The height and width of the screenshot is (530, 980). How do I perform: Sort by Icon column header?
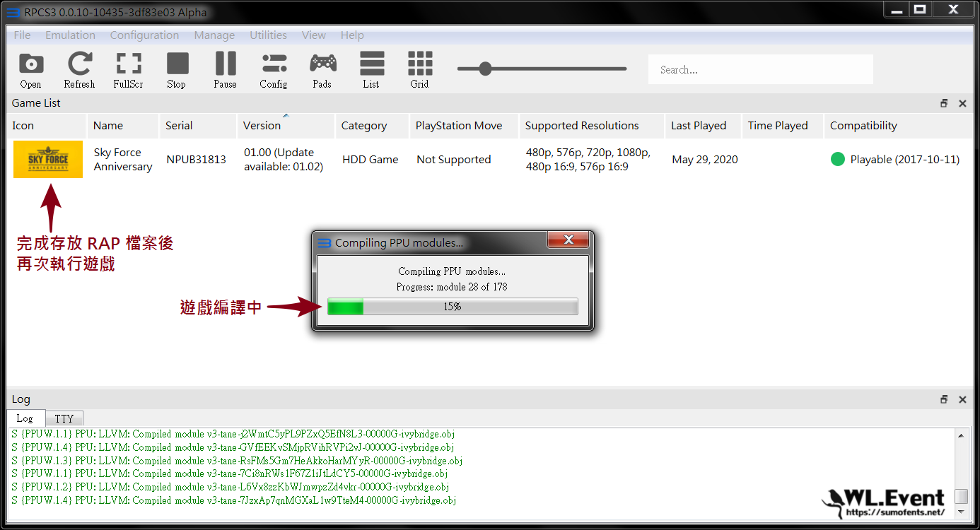pyautogui.click(x=47, y=126)
